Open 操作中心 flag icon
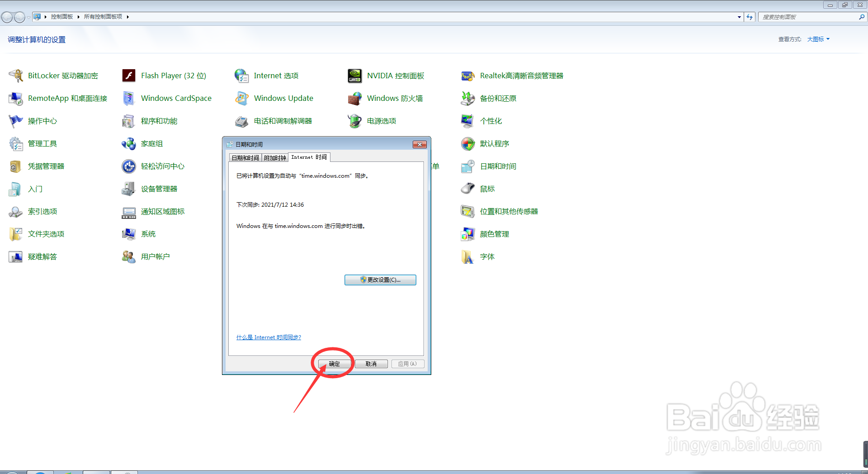Viewport: 868px width, 474px height. click(x=16, y=121)
